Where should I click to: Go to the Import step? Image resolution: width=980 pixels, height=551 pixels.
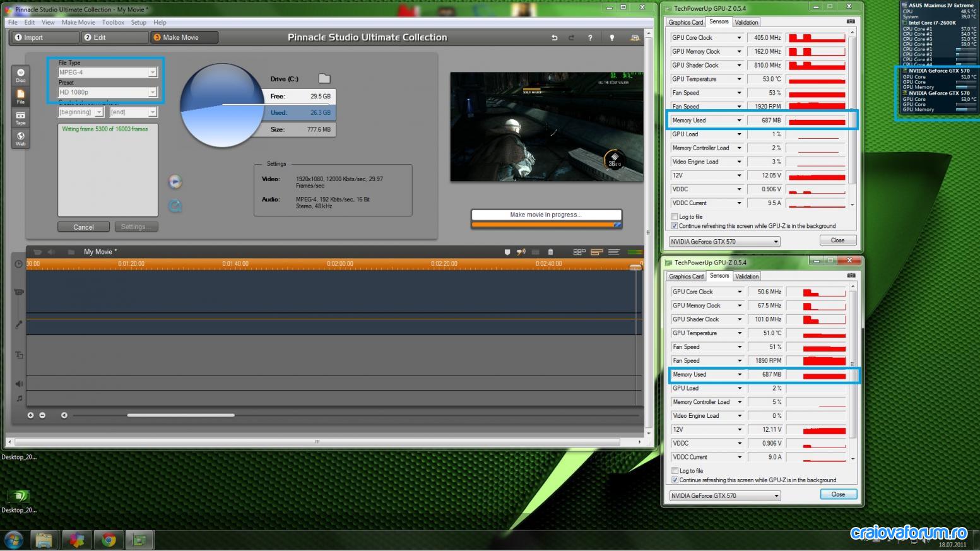46,38
